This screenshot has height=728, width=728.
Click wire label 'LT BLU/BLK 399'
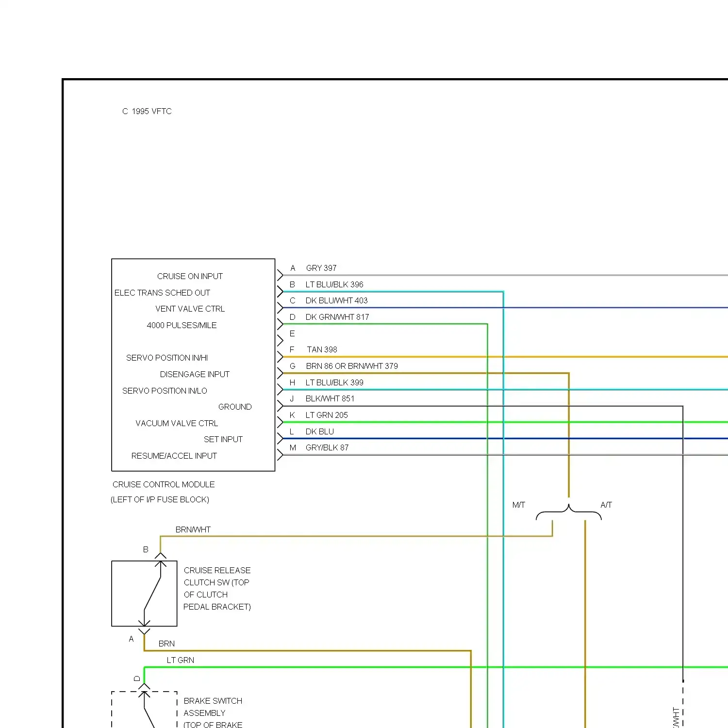[x=334, y=382]
